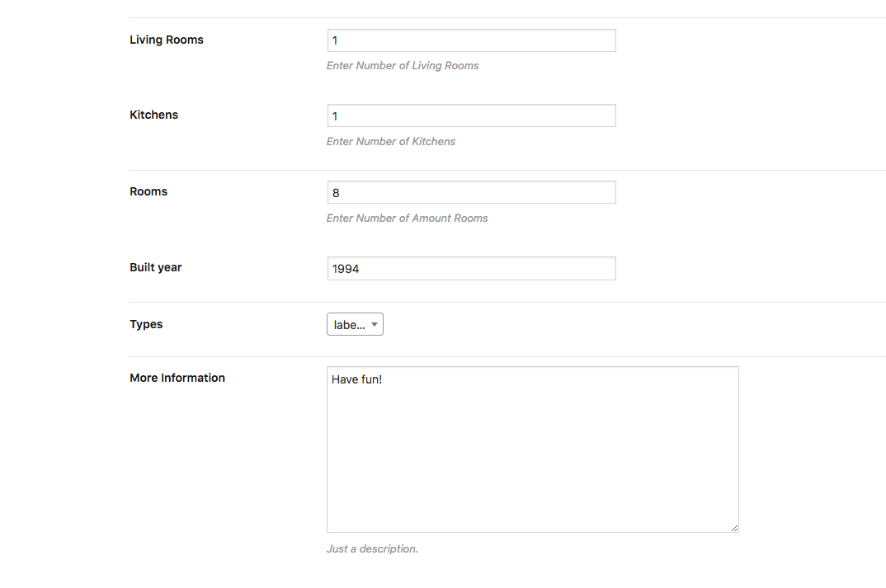
Task: Click the 'Kitchens' field label
Action: pyautogui.click(x=154, y=115)
